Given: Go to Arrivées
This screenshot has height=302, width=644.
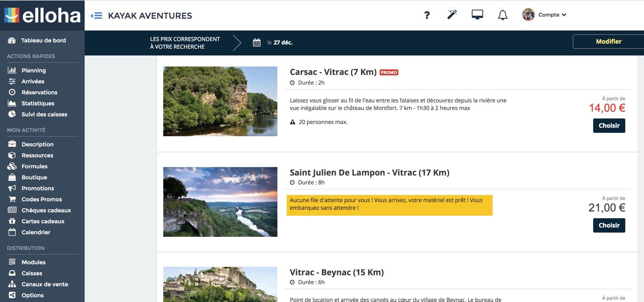Looking at the screenshot, I should (x=33, y=82).
